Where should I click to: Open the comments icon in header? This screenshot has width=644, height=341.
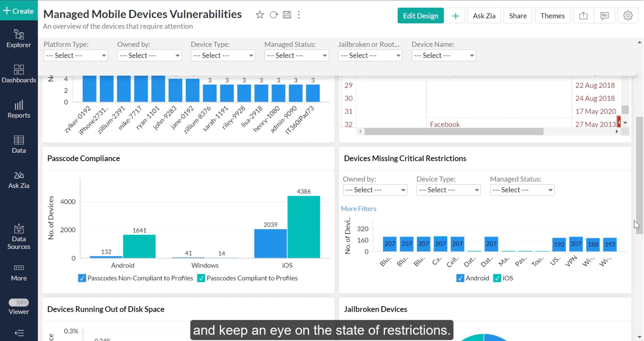tap(604, 16)
